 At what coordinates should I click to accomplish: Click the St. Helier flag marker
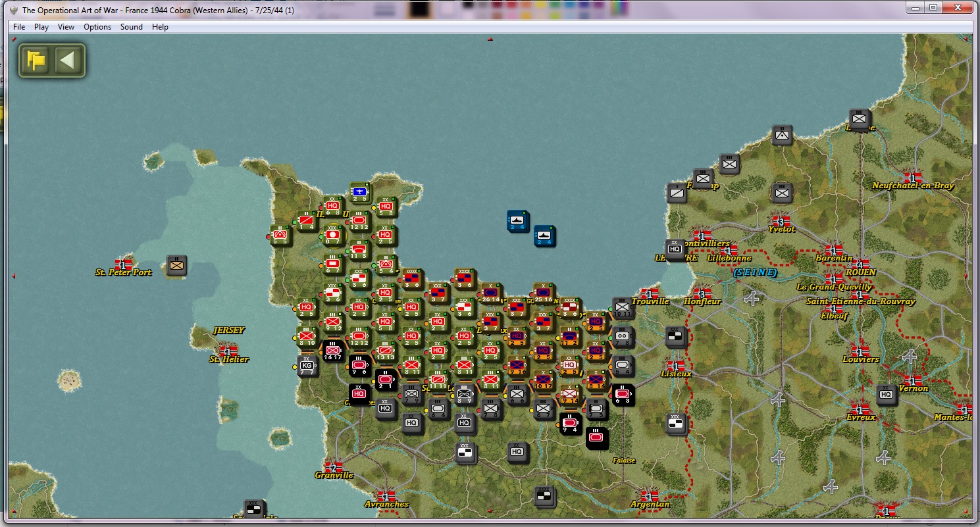[x=228, y=351]
